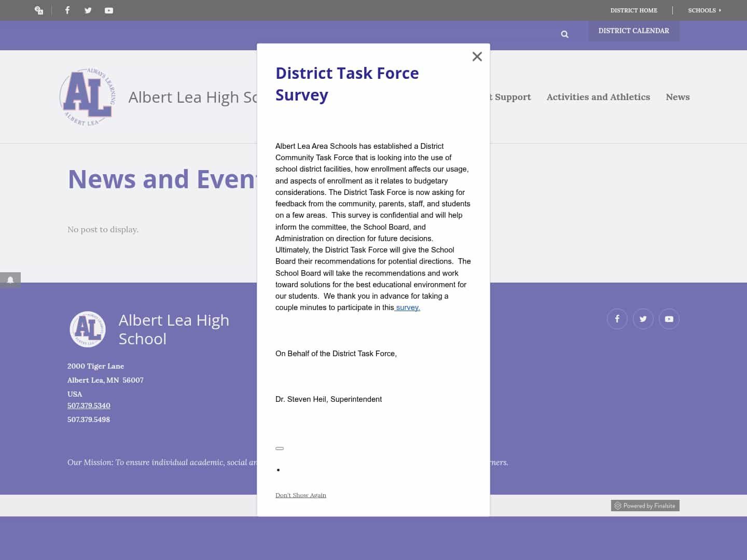747x560 pixels.
Task: Open the District Calendar
Action: pos(634,31)
